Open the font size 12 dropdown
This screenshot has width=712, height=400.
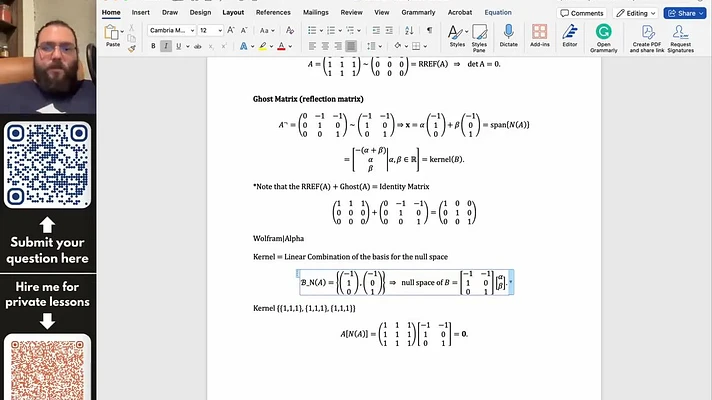click(220, 30)
